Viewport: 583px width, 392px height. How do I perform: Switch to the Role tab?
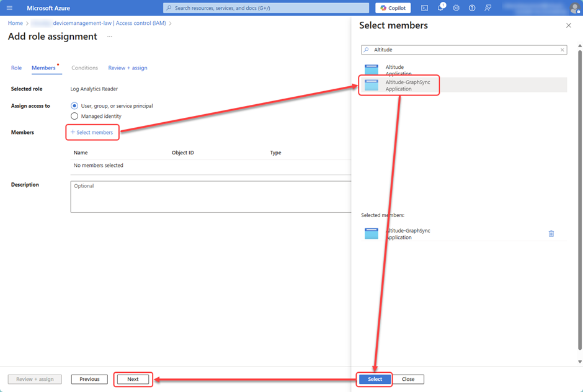(16, 68)
